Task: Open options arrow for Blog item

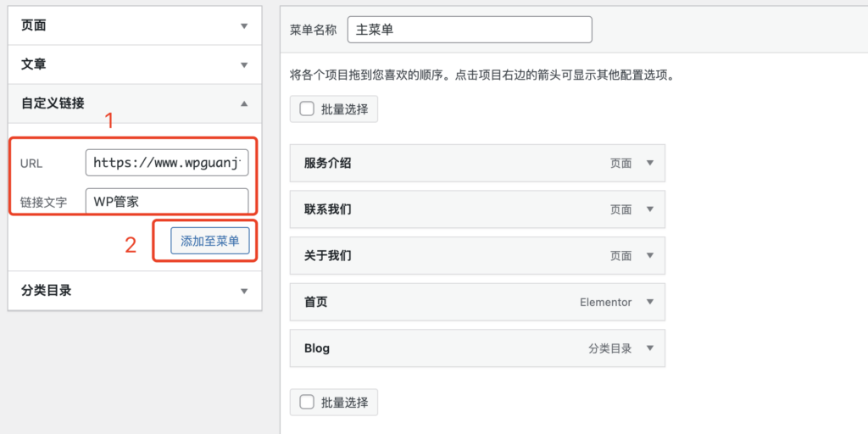Action: (650, 348)
